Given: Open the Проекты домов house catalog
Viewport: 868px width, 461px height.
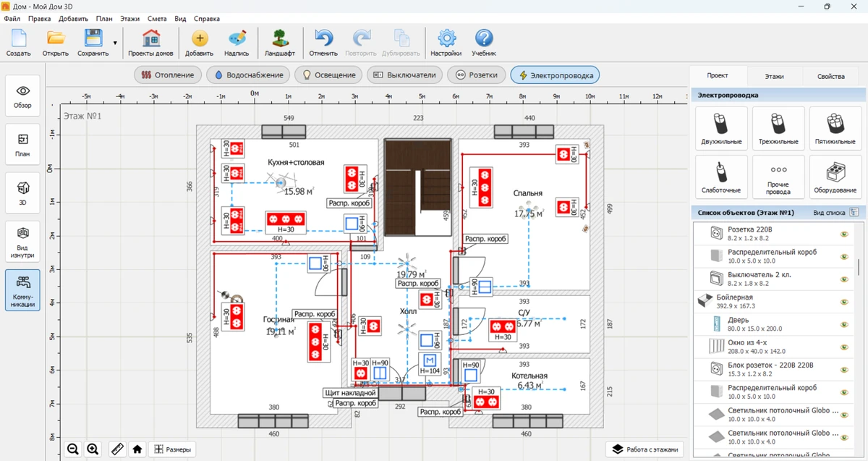Looking at the screenshot, I should (150, 43).
